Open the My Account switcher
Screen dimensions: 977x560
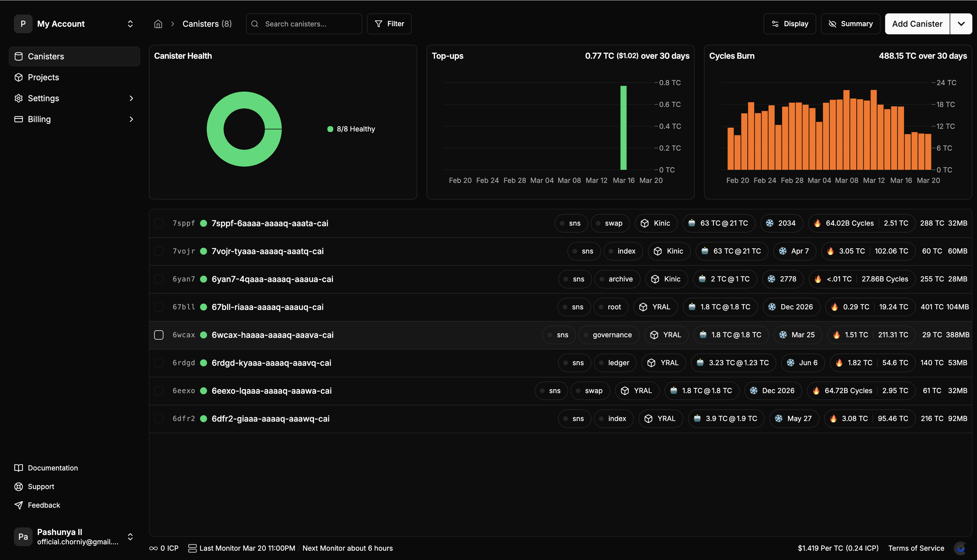click(x=130, y=24)
